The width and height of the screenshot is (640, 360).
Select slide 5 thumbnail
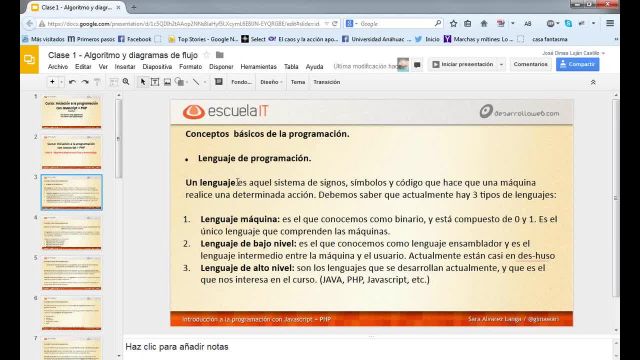[x=71, y=273]
